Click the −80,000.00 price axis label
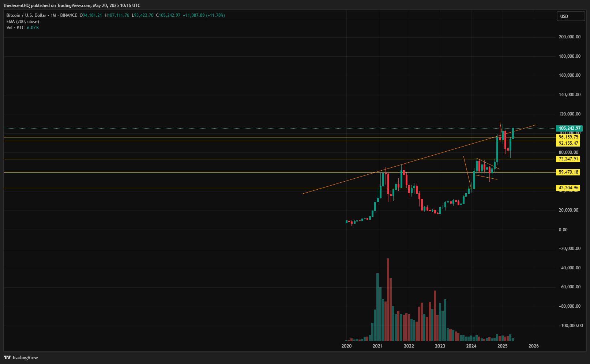The width and height of the screenshot is (590, 364). point(570,306)
